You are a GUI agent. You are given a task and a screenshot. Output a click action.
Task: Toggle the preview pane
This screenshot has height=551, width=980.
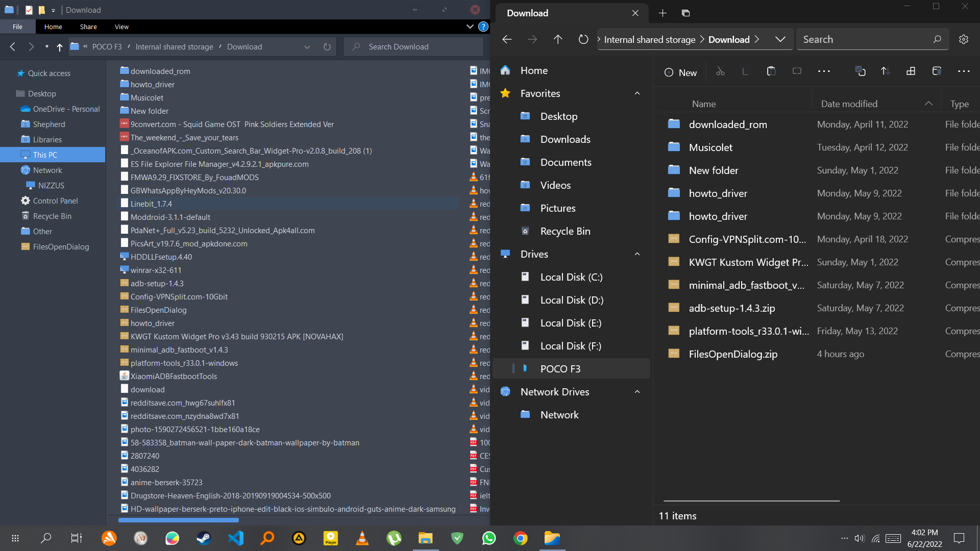click(x=937, y=71)
